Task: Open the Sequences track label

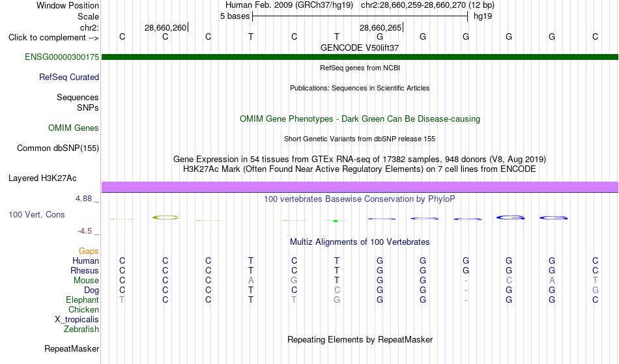Action: point(78,97)
